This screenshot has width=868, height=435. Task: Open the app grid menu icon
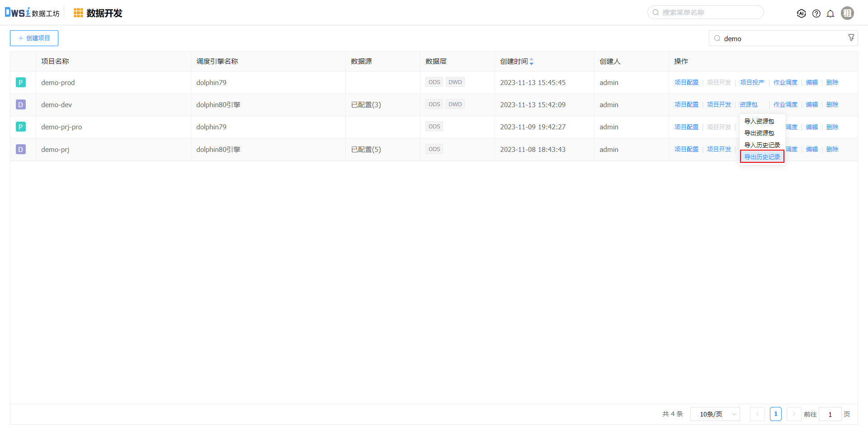78,13
